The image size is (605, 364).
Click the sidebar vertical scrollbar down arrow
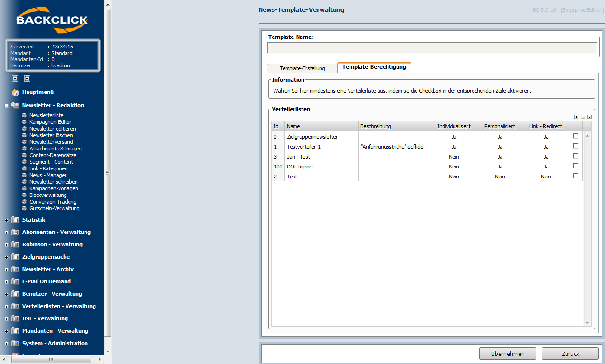click(107, 352)
